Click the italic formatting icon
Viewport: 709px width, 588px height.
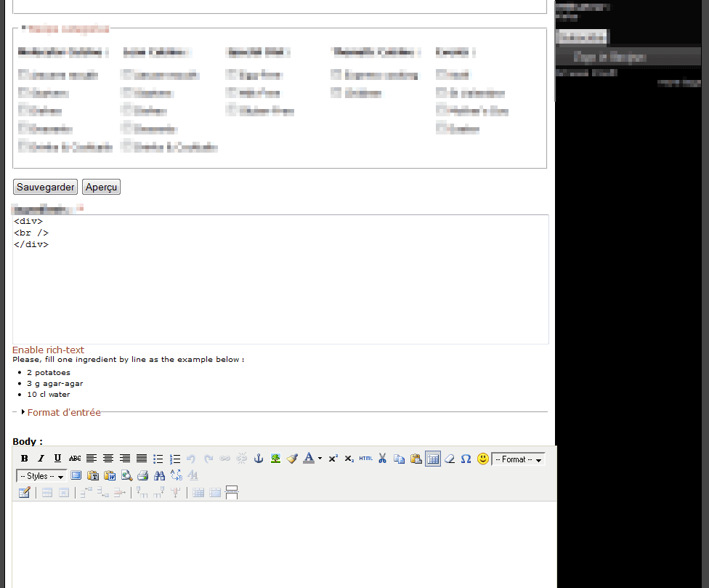[x=41, y=459]
